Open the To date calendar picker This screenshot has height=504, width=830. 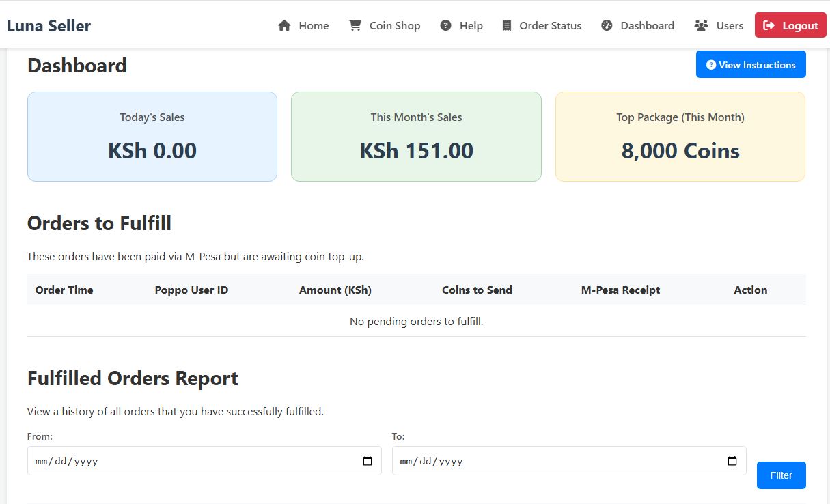point(732,461)
